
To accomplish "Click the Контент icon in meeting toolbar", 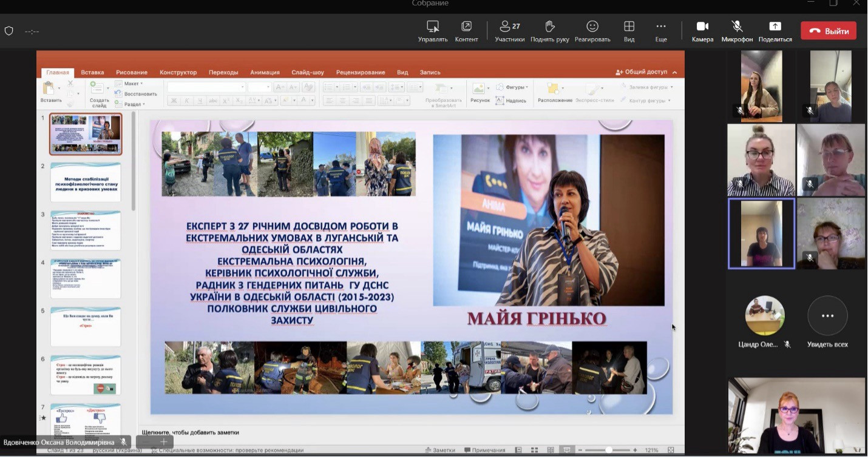I will pos(466,27).
